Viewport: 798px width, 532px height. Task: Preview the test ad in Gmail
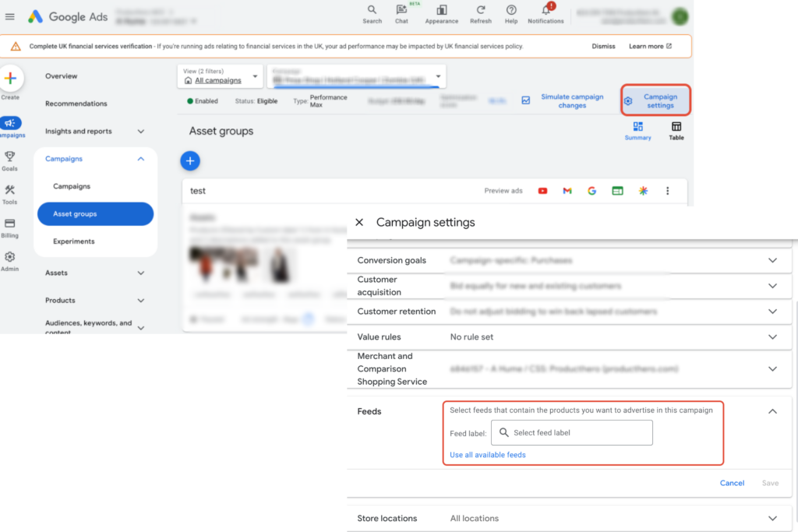pos(567,190)
